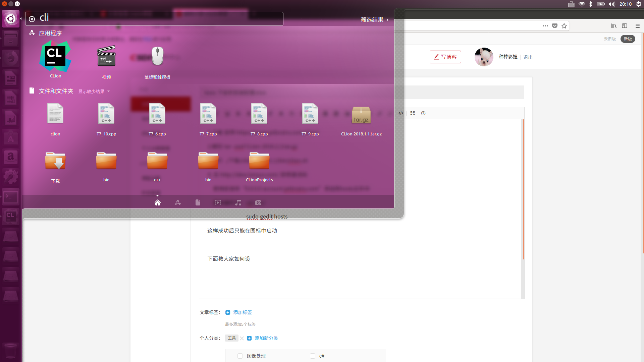
Task: Click the Firefox bookmark star icon
Action: click(564, 26)
